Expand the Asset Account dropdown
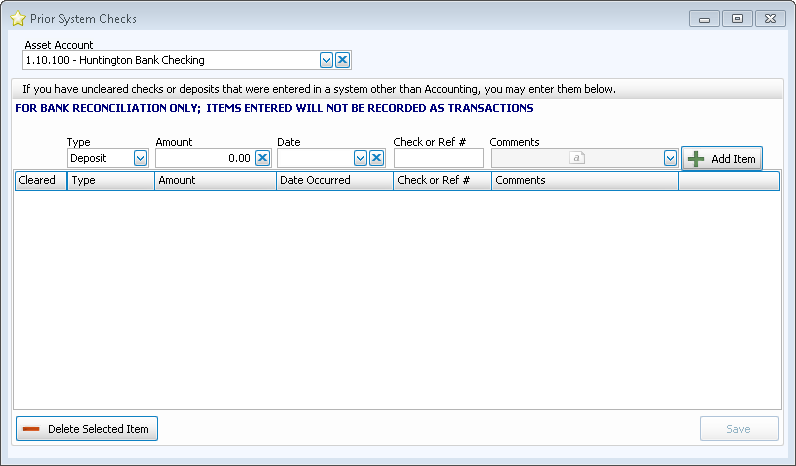The width and height of the screenshot is (796, 466). (326, 60)
